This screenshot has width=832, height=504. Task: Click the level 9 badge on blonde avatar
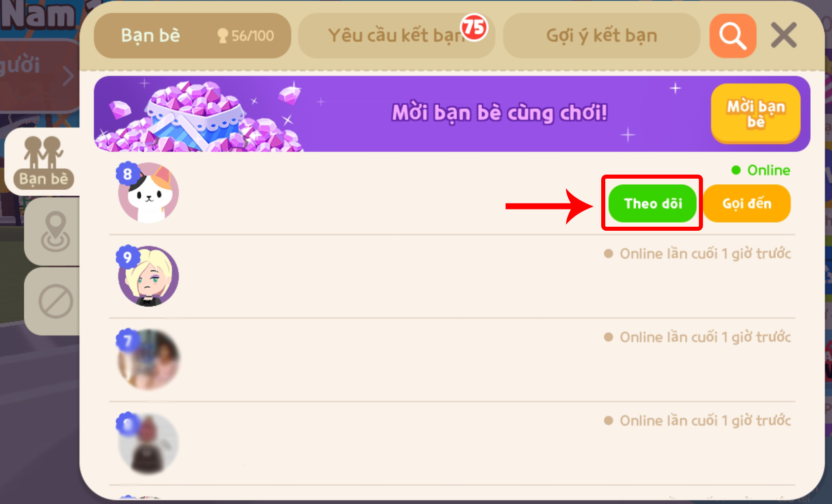127,258
